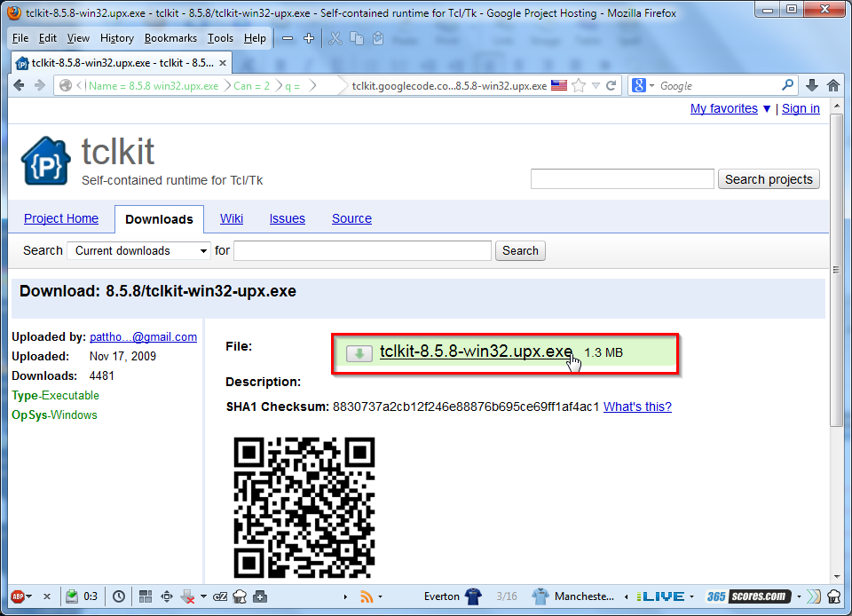The width and height of the screenshot is (852, 616).
Task: Expand the Current downloads dropdown
Action: coord(138,251)
